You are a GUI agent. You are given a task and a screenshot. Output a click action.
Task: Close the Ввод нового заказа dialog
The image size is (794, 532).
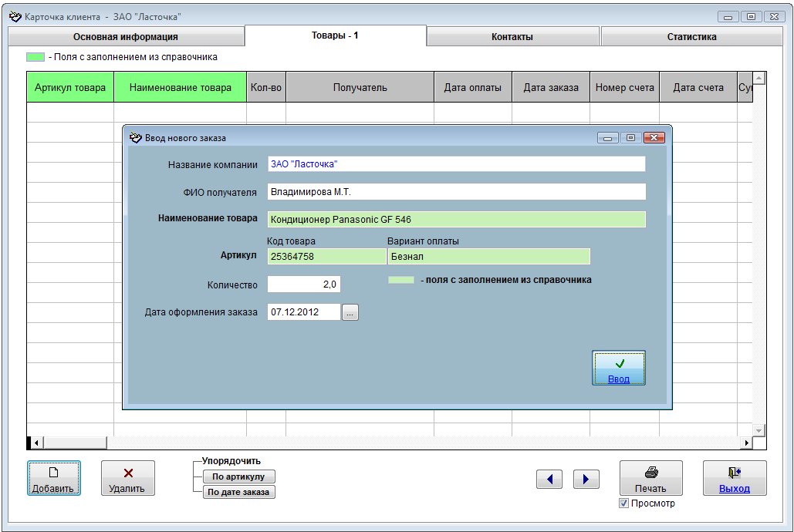pos(654,138)
